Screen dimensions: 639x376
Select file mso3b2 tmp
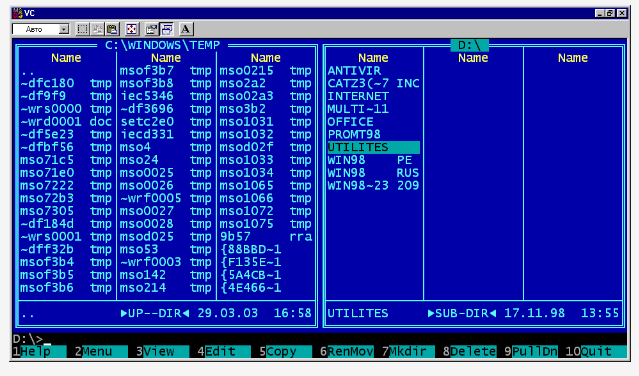click(x=266, y=109)
